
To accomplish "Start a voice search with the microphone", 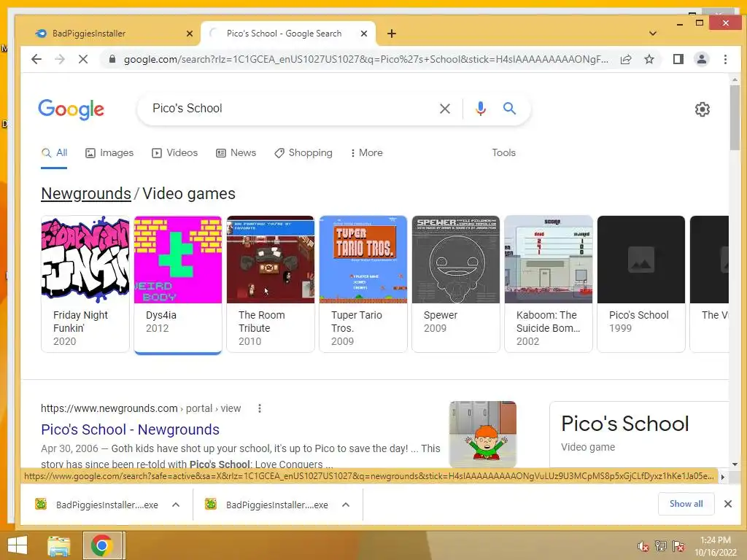I will (x=480, y=109).
